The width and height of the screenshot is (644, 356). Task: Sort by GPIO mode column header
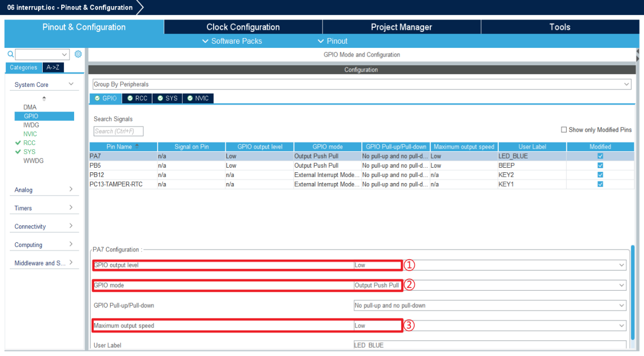(x=327, y=147)
